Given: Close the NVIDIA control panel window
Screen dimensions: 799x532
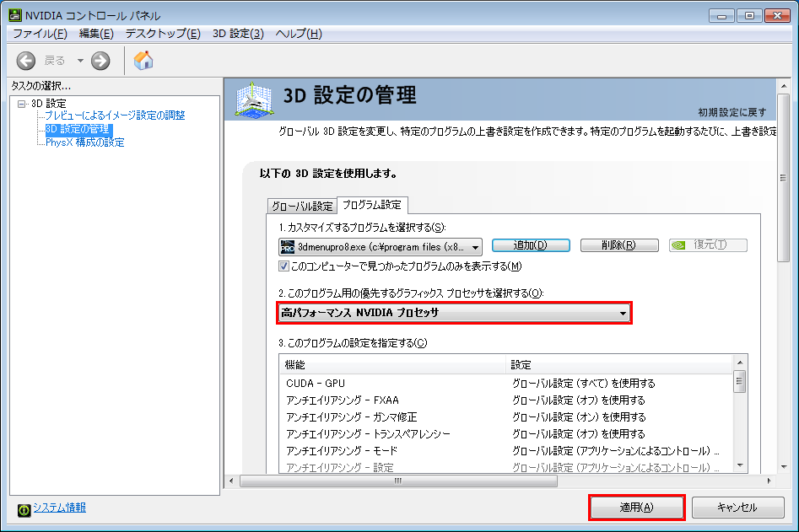Looking at the screenshot, I should (778, 16).
